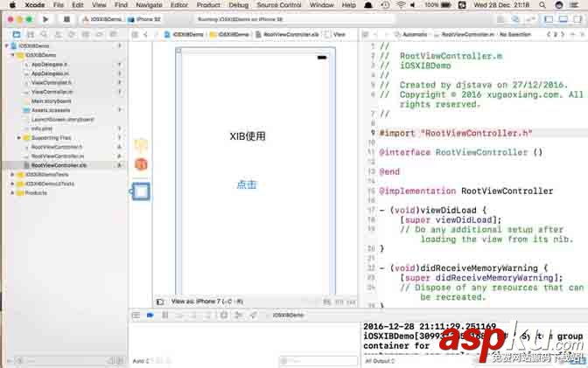The image size is (588, 368).
Task: Open the Product menu
Action: [208, 5]
